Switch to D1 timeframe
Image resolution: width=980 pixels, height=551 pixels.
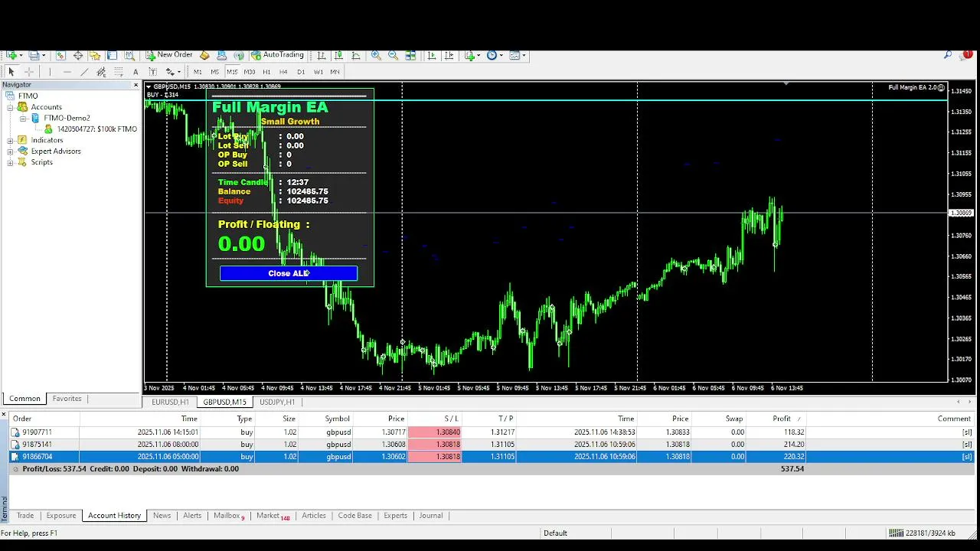click(x=301, y=72)
